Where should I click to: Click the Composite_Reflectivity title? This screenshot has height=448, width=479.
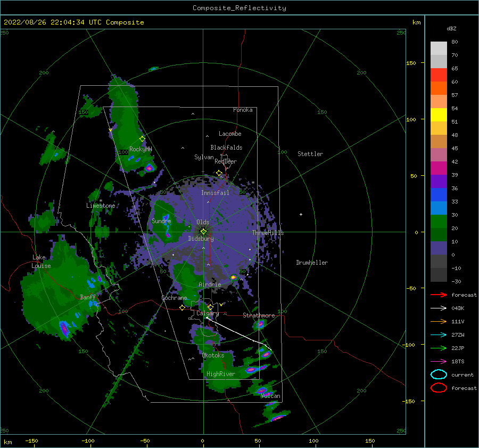coord(240,8)
